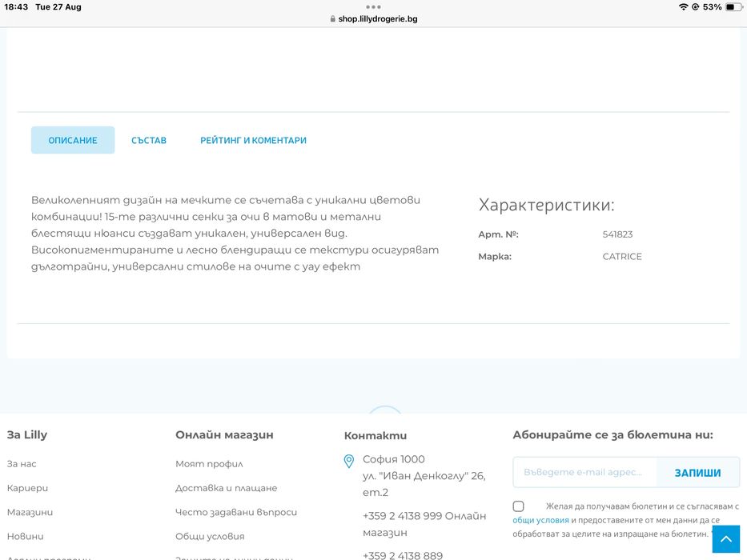Open the Новини footer link
This screenshot has height=560, width=747.
click(26, 536)
